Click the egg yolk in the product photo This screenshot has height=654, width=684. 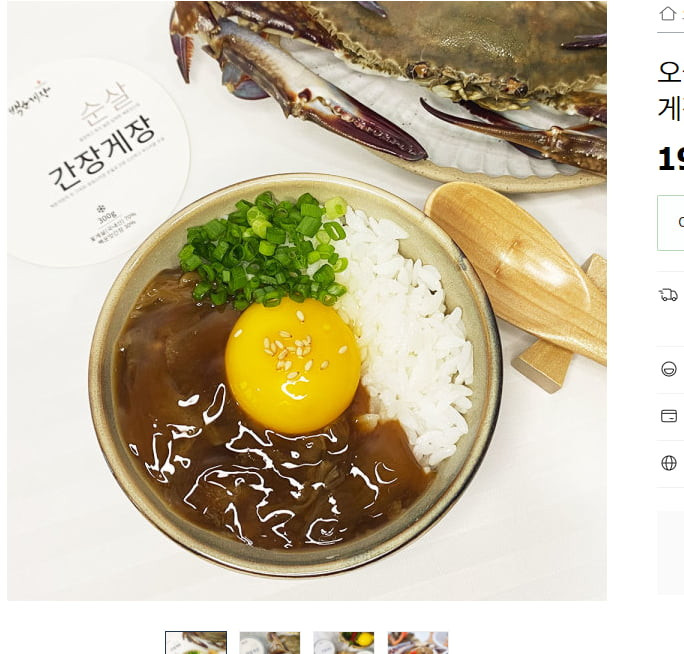pos(293,366)
